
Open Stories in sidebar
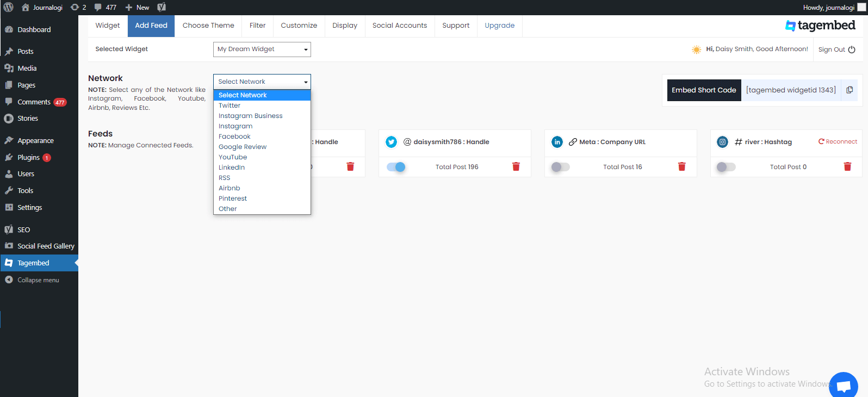pyautogui.click(x=39, y=119)
